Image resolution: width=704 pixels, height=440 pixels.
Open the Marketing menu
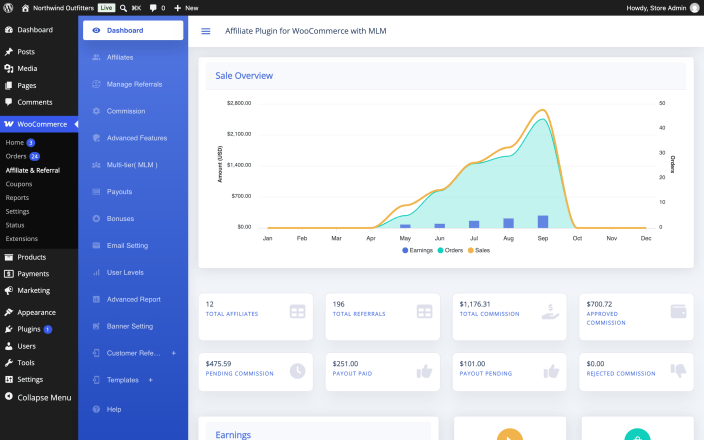coord(39,290)
